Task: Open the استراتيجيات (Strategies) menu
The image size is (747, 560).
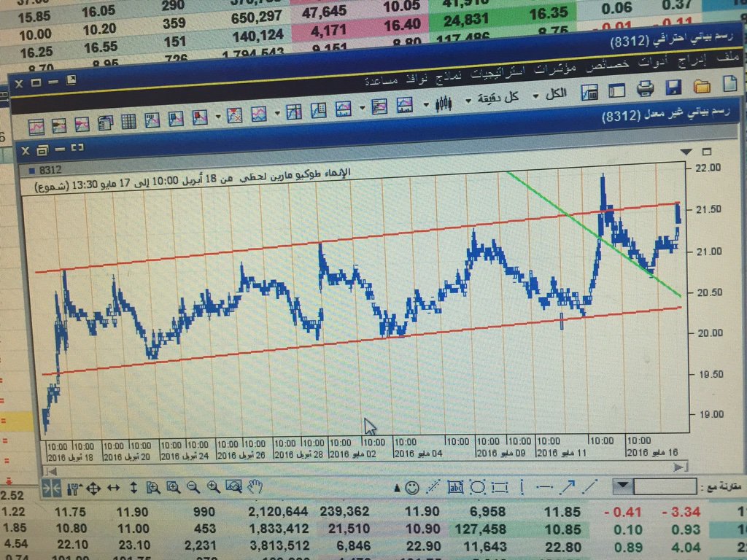Action: pyautogui.click(x=496, y=72)
